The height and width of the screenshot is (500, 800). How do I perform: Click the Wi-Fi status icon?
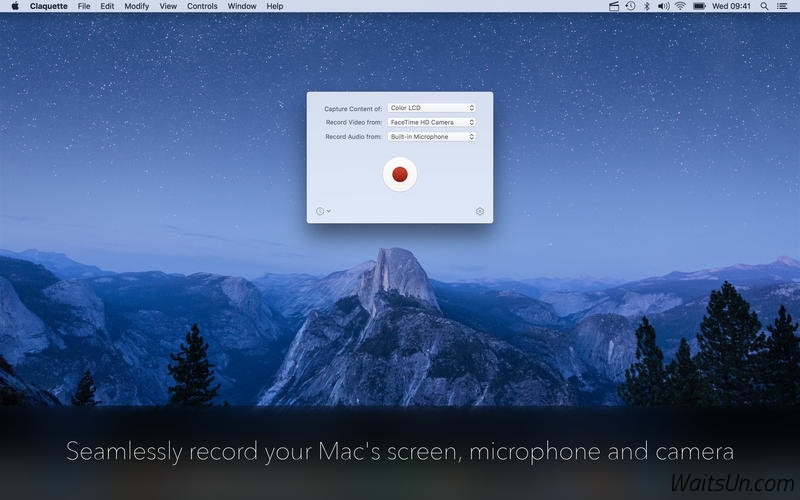680,6
